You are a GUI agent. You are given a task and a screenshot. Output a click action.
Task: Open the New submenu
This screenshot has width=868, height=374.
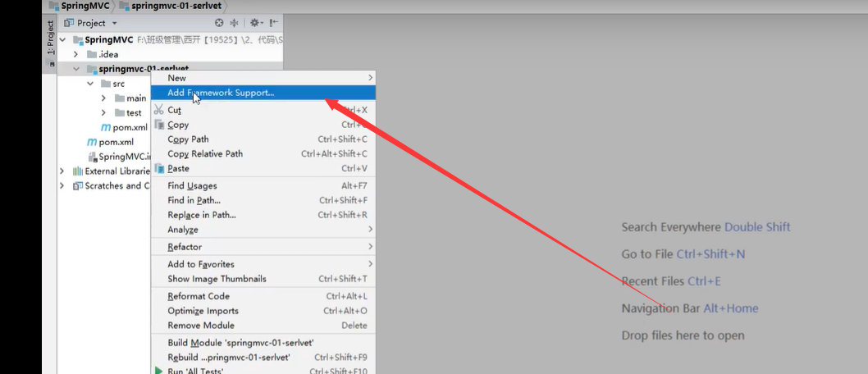pos(263,78)
